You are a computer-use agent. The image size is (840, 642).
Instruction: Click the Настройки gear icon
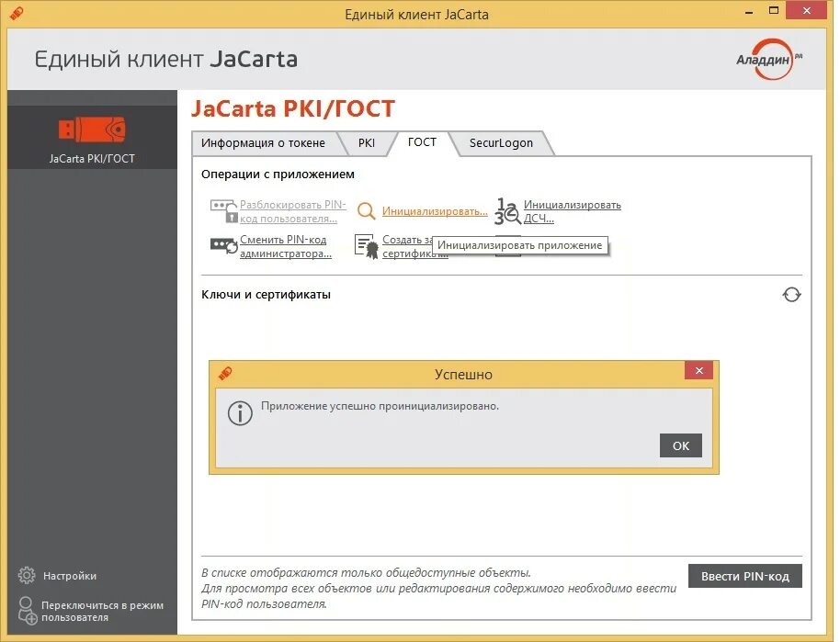click(x=27, y=576)
